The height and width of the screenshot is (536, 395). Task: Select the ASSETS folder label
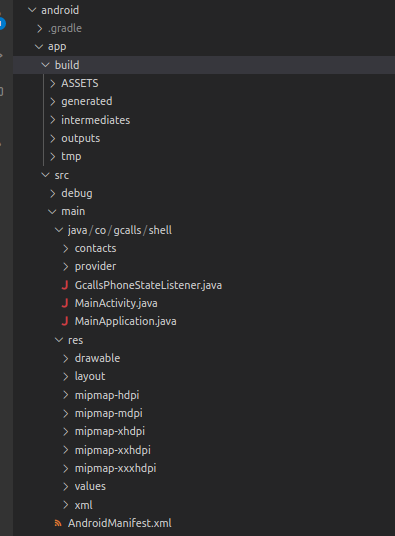(x=80, y=83)
